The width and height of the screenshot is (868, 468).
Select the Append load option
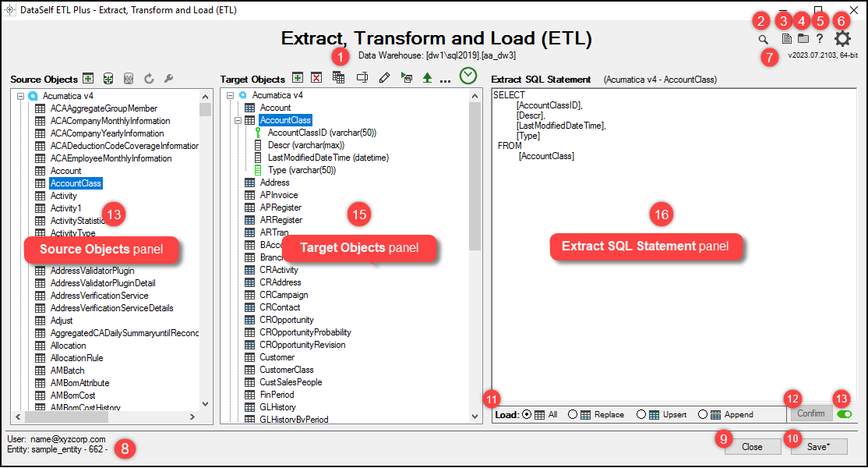703,414
